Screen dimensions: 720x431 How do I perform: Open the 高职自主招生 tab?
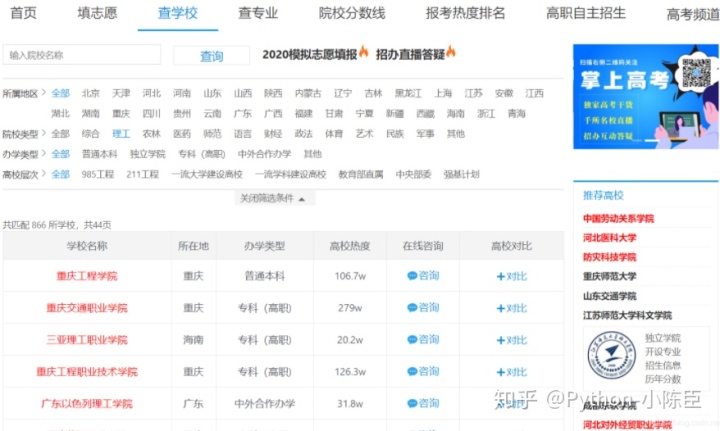585,13
